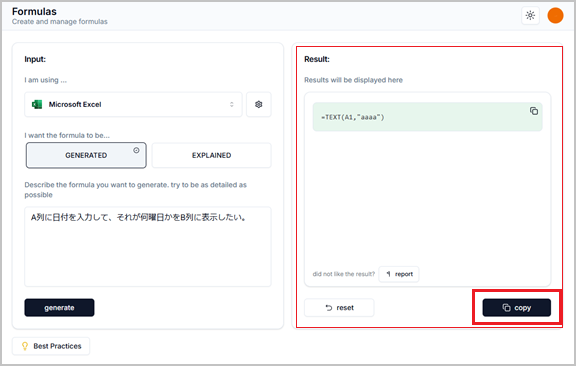This screenshot has height=366, width=576.
Task: Click the info icon on the GENERATED tab
Action: pyautogui.click(x=136, y=150)
